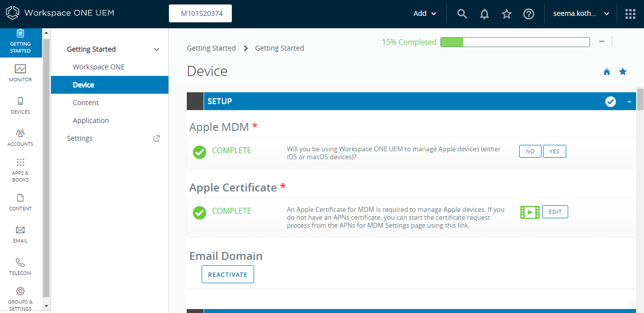The width and height of the screenshot is (644, 313).
Task: Click the Setup section checkmark icon
Action: 610,102
